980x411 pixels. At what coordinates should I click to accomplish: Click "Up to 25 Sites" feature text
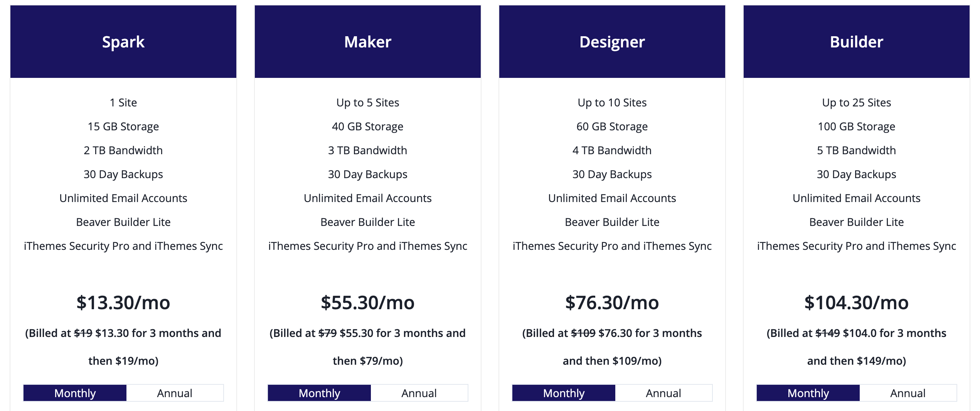click(857, 103)
